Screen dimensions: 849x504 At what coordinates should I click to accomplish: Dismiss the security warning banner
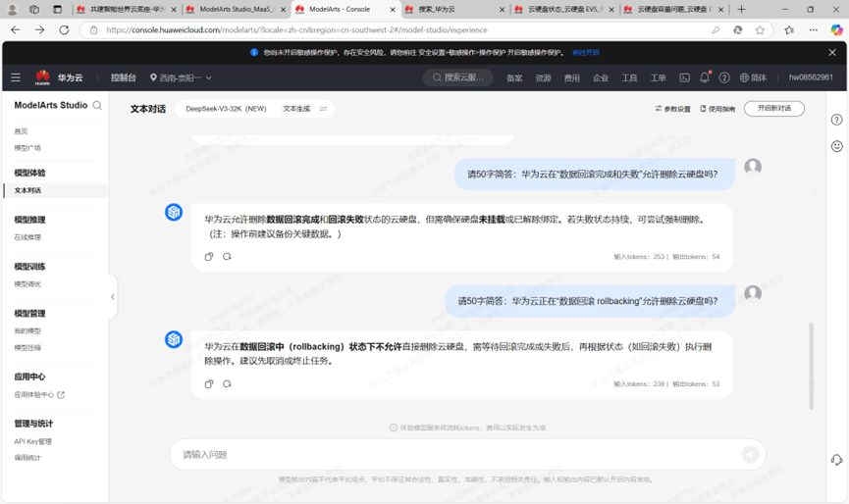[832, 52]
